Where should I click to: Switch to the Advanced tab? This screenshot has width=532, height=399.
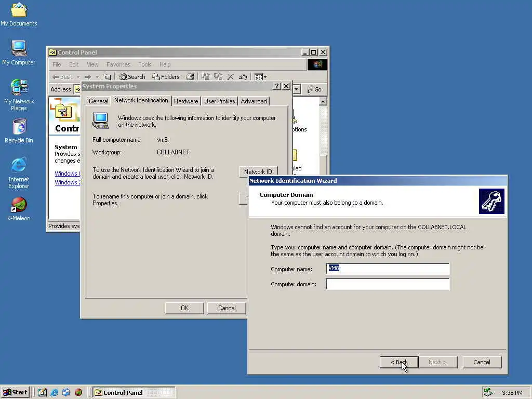[254, 101]
